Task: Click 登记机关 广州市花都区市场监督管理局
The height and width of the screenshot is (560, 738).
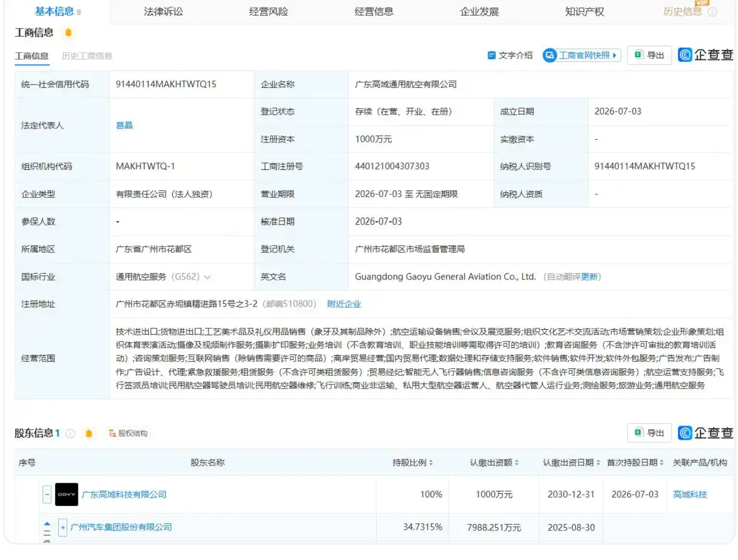Action: point(410,249)
